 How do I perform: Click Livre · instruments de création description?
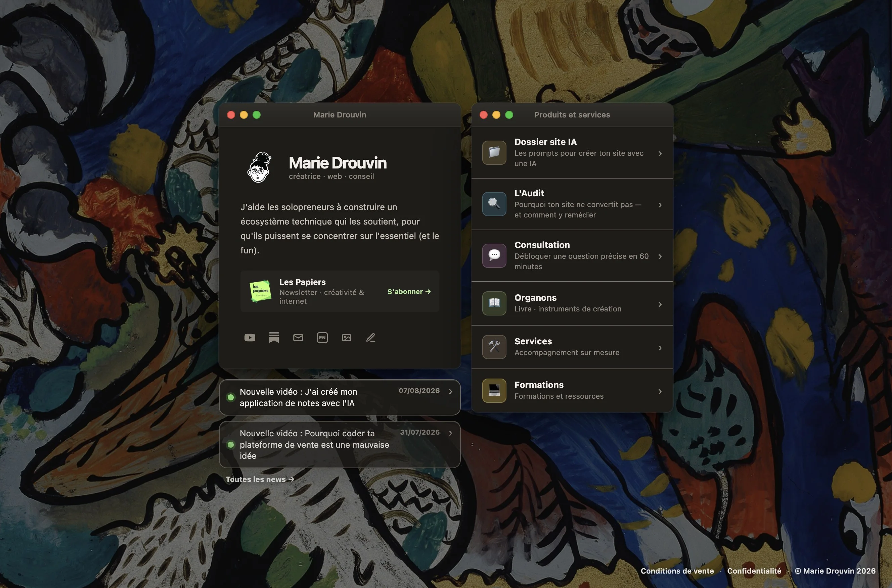568,309
